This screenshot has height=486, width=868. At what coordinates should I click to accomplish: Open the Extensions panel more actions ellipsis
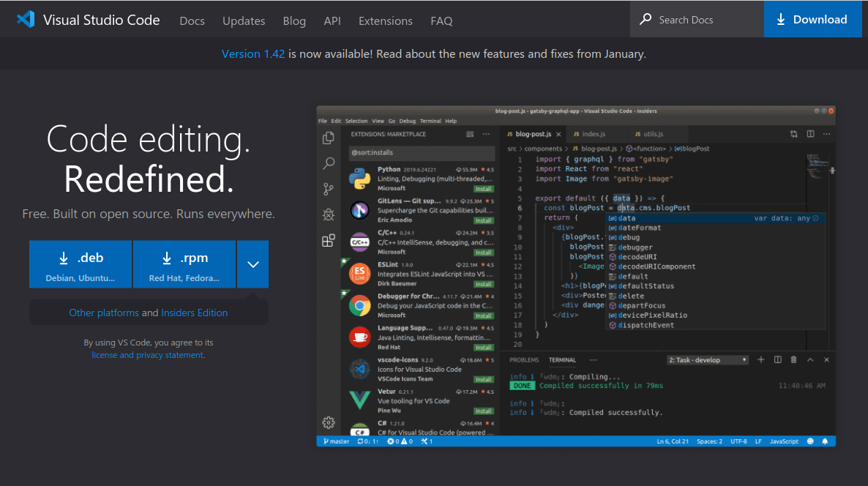pyautogui.click(x=486, y=134)
